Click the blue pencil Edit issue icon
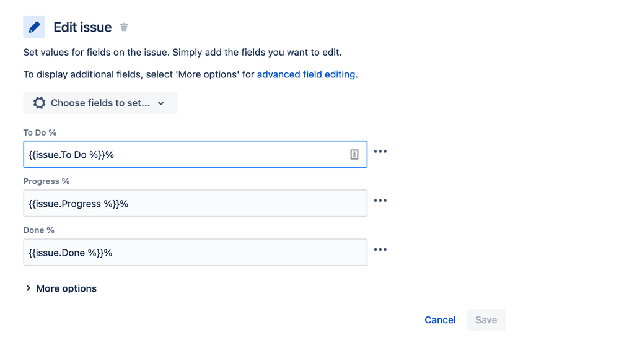Viewport: 619px width, 364px height. click(x=34, y=27)
